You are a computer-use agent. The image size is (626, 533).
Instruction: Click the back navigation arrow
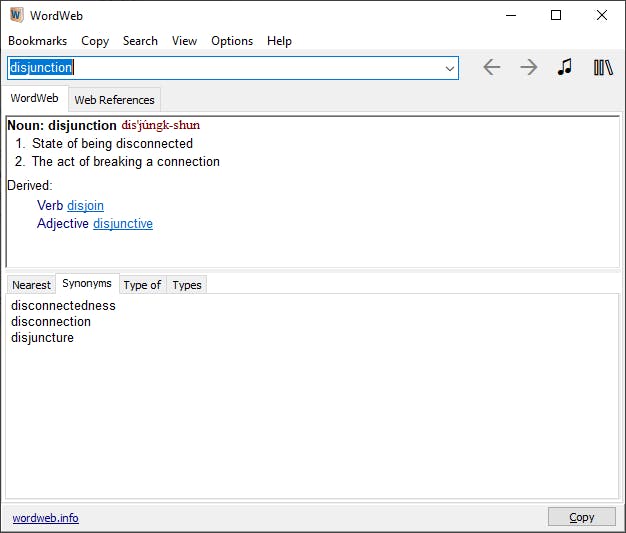[491, 67]
